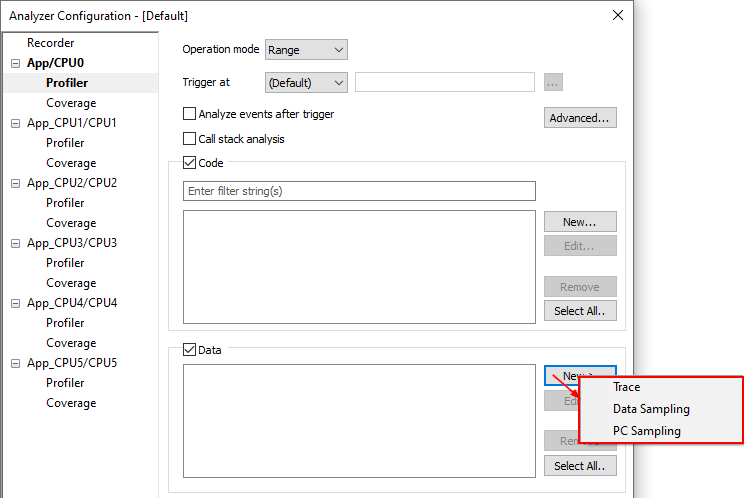Collapse the App_CPU1/CPU1 tree node
The image size is (744, 498).
[x=15, y=123]
